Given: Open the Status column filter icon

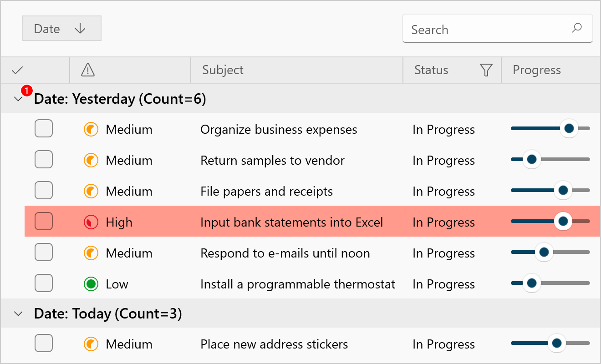Looking at the screenshot, I should pos(485,70).
